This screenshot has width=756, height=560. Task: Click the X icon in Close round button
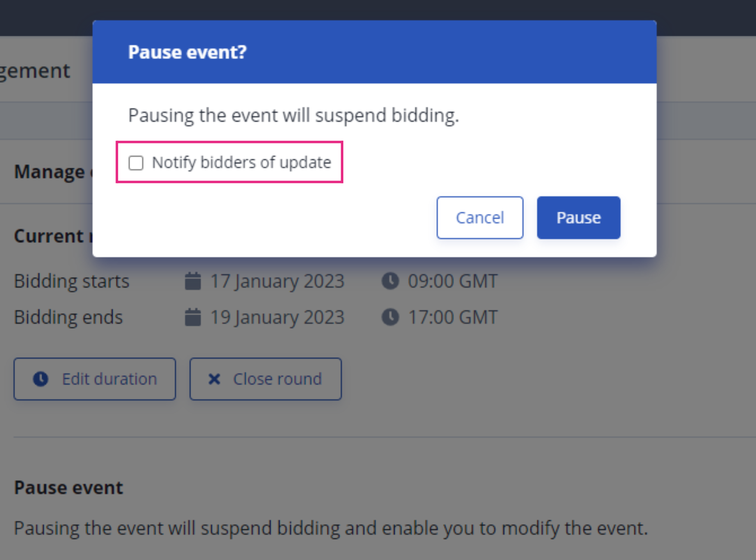coord(214,379)
